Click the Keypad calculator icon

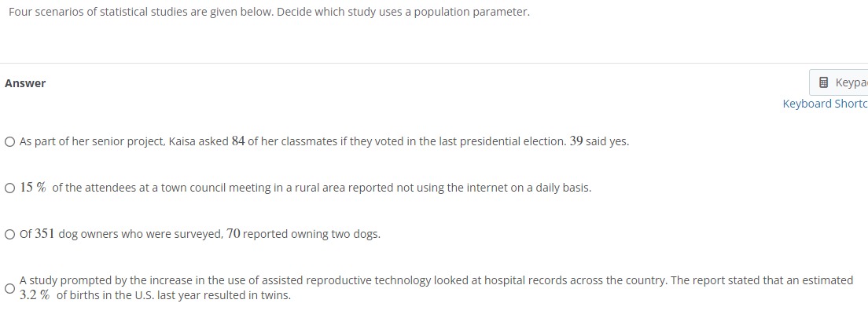click(x=824, y=82)
